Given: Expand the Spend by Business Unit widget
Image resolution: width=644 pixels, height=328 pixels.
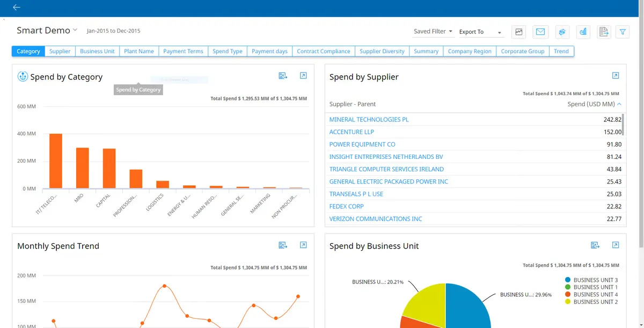Looking at the screenshot, I should point(616,245).
